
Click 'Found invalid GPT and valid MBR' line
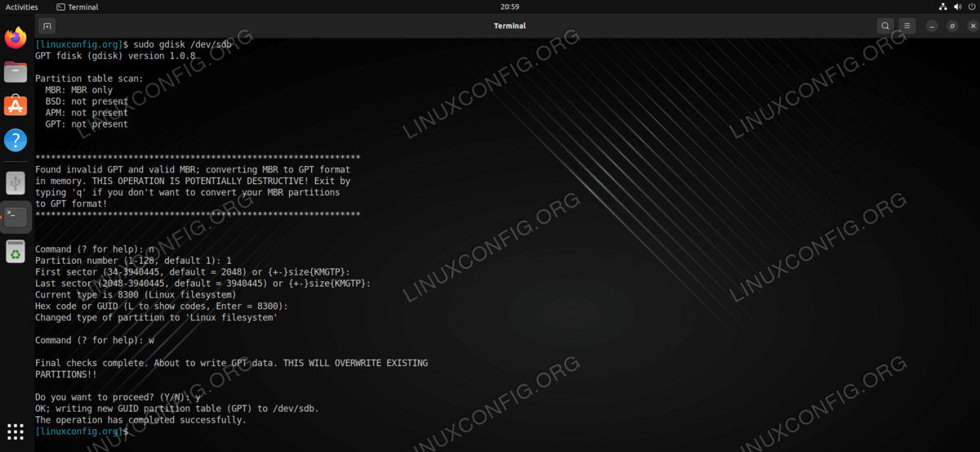(193, 170)
